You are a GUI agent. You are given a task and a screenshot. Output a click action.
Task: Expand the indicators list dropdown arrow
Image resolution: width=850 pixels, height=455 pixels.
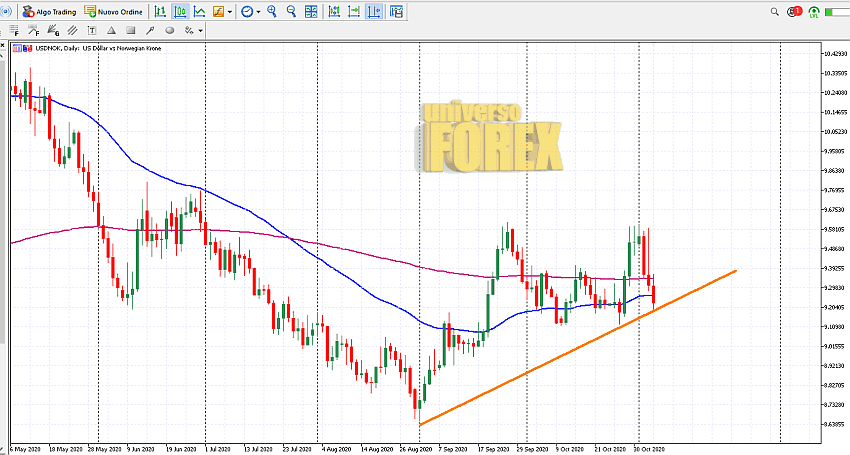tap(231, 12)
